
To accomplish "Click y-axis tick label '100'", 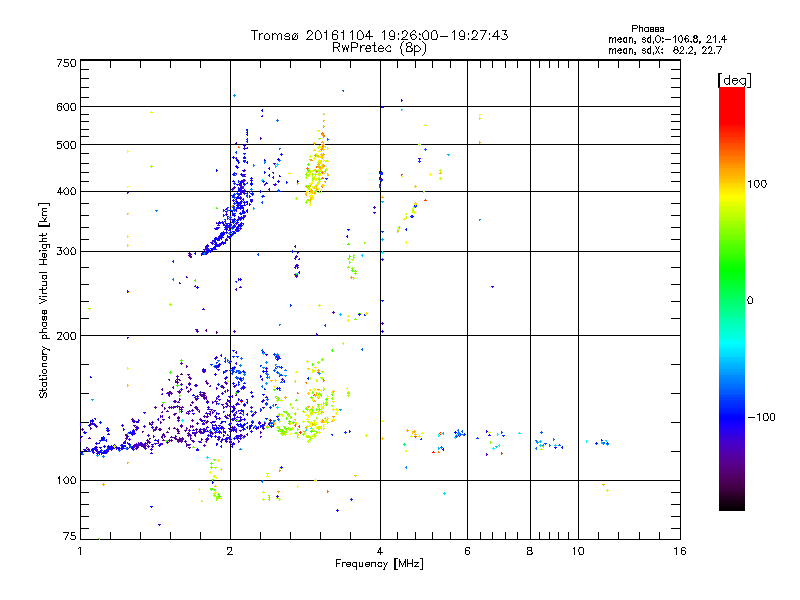I will [66, 481].
